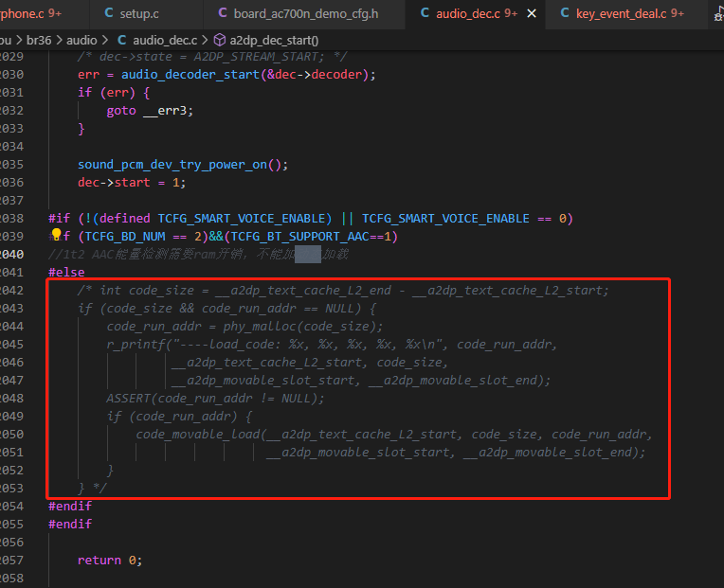
Task: Click the return 0 statement
Action: [110, 561]
